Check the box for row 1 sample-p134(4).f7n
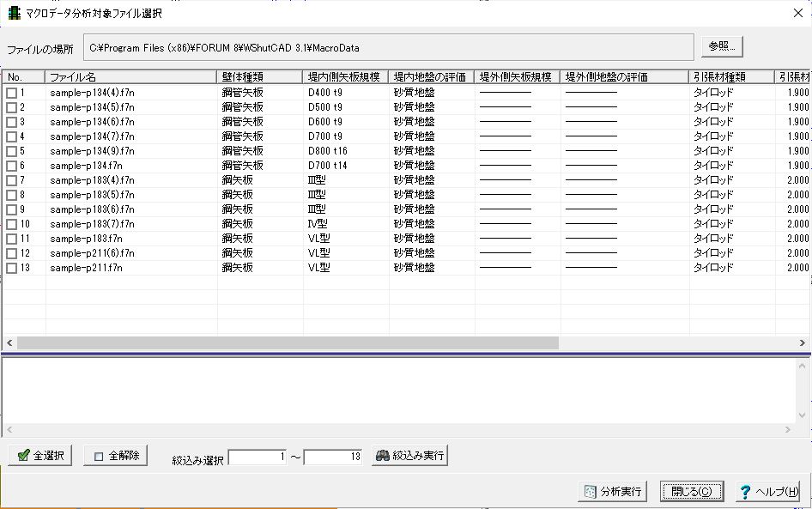 (x=11, y=93)
